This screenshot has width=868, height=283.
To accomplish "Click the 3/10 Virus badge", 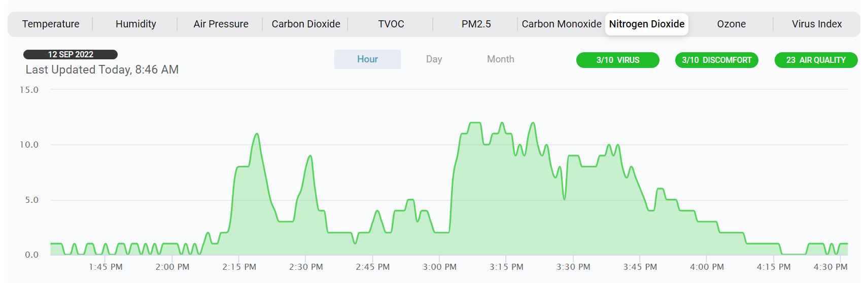I will click(x=617, y=60).
